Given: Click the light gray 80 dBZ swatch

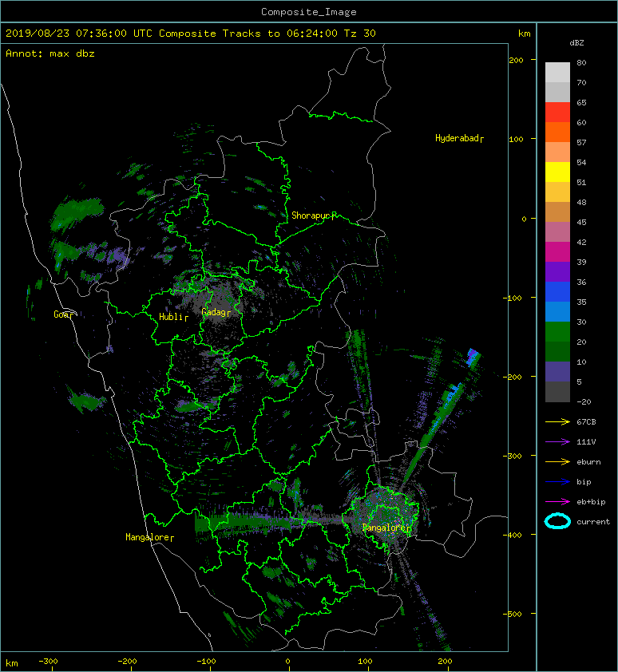Looking at the screenshot, I should (x=557, y=72).
